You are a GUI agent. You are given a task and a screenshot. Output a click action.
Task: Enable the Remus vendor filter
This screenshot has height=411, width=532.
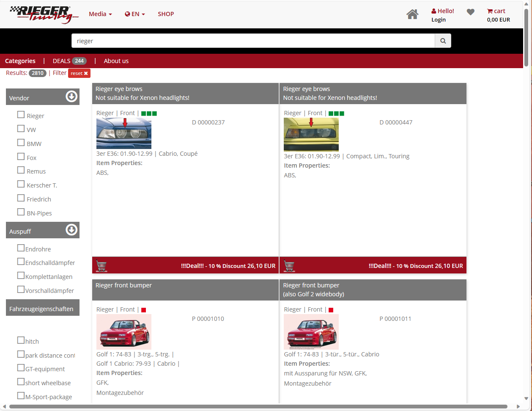(21, 170)
